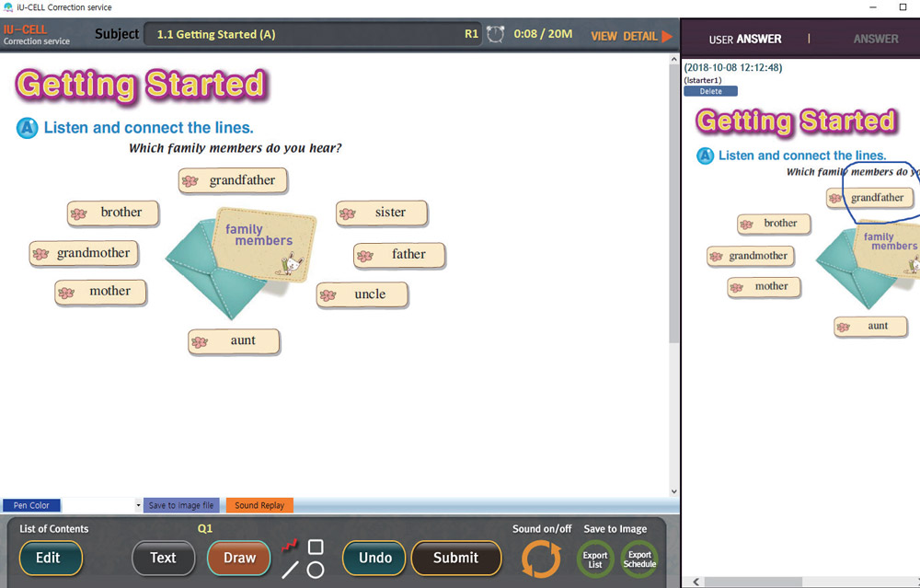
Task: Click the timer text 0:08 / 20M
Action: (x=543, y=34)
